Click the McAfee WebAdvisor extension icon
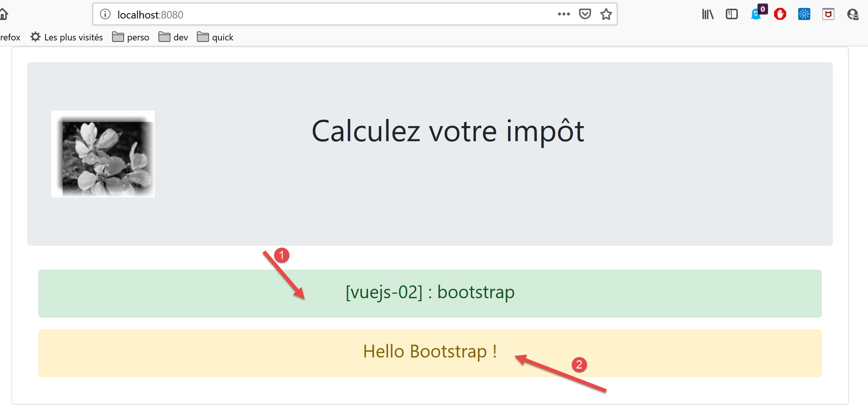868x413 pixels. (x=828, y=14)
